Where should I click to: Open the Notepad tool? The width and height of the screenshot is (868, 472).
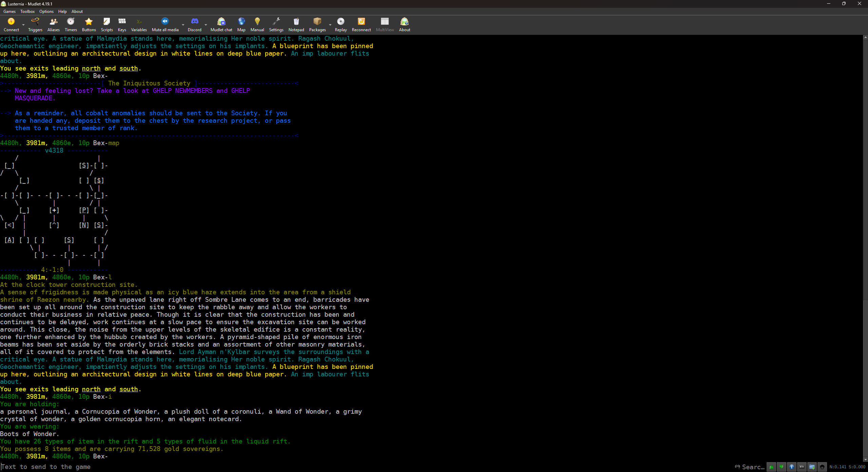(296, 24)
